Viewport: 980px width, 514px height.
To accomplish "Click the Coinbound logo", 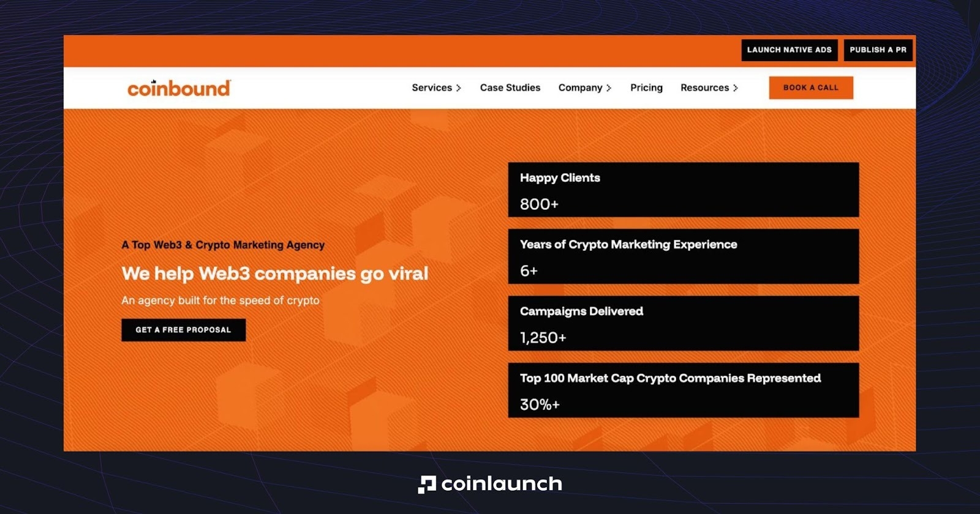I will pyautogui.click(x=178, y=88).
